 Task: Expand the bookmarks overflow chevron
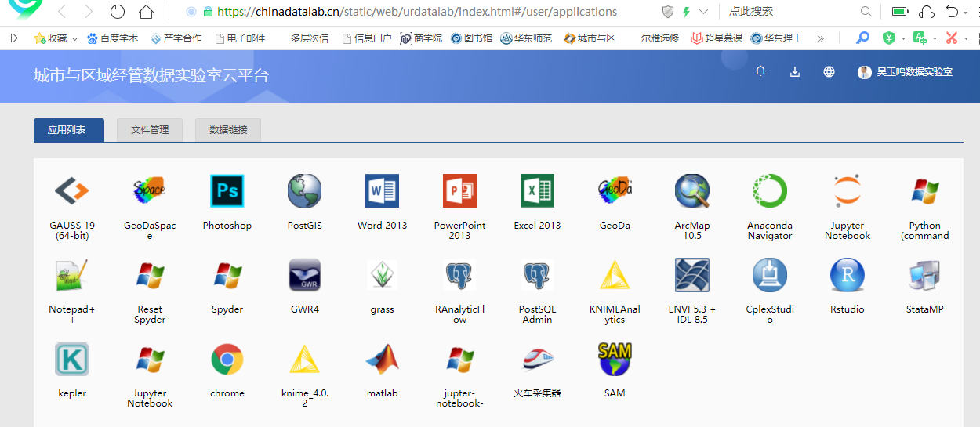tap(821, 38)
